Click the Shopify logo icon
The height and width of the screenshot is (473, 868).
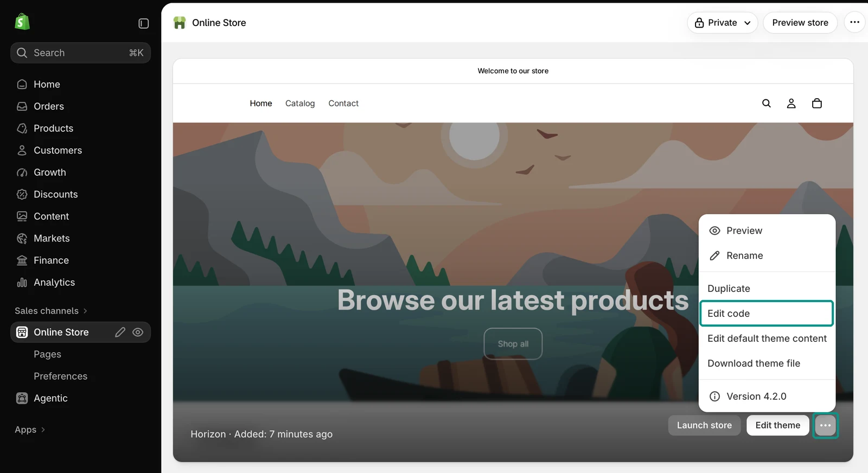(22, 22)
